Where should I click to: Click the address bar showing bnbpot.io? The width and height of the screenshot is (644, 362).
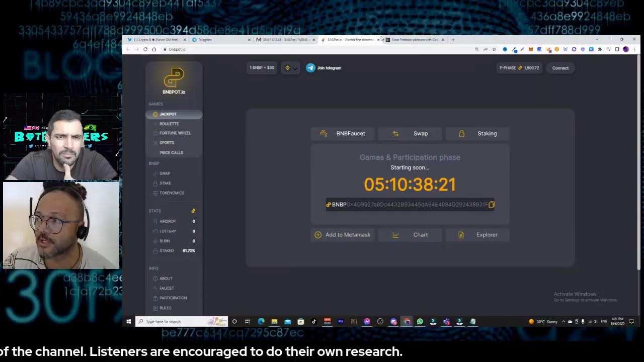coord(317,49)
